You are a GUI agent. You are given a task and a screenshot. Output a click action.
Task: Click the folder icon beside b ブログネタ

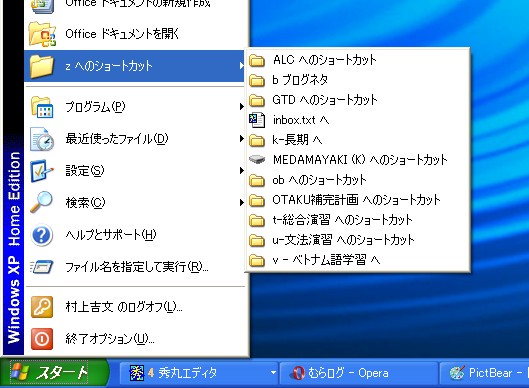tap(257, 80)
